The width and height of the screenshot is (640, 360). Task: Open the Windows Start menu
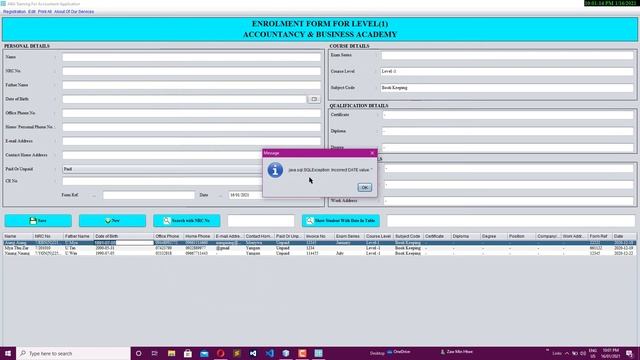[x=8, y=353]
